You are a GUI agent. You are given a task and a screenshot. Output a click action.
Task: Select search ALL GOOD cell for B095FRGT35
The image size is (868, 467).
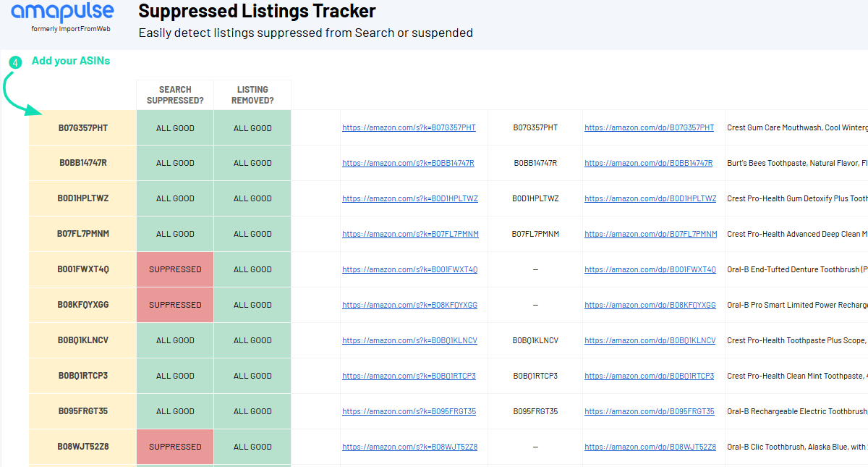(175, 411)
